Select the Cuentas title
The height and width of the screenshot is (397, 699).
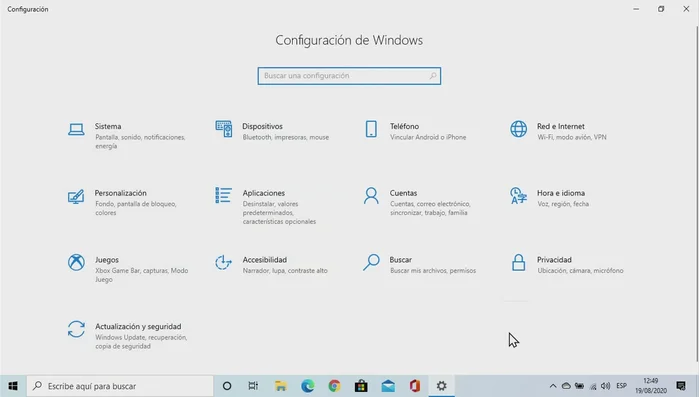[x=403, y=193]
